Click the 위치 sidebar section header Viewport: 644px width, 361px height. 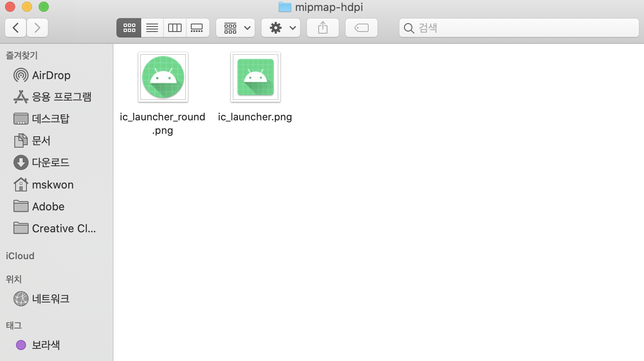14,279
